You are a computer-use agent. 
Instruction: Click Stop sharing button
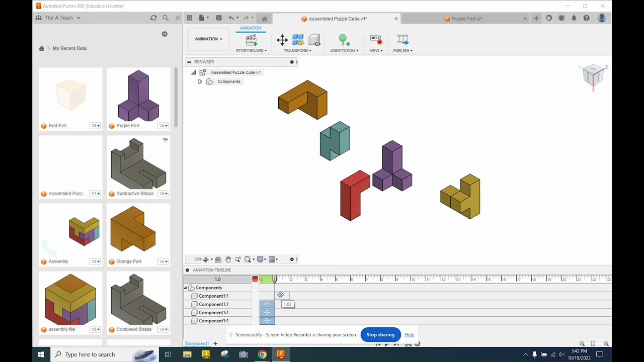(x=380, y=335)
